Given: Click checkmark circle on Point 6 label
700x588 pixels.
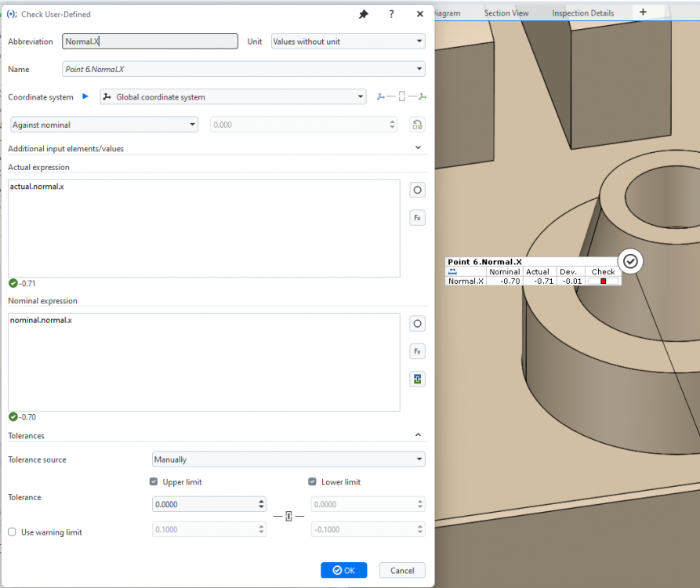Looking at the screenshot, I should point(630,262).
